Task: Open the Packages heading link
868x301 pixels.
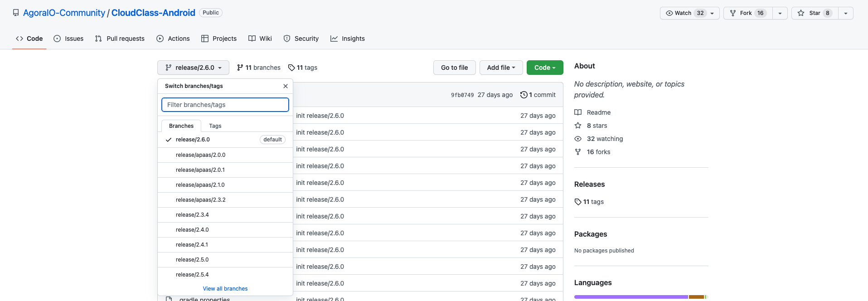Action: [x=591, y=234]
